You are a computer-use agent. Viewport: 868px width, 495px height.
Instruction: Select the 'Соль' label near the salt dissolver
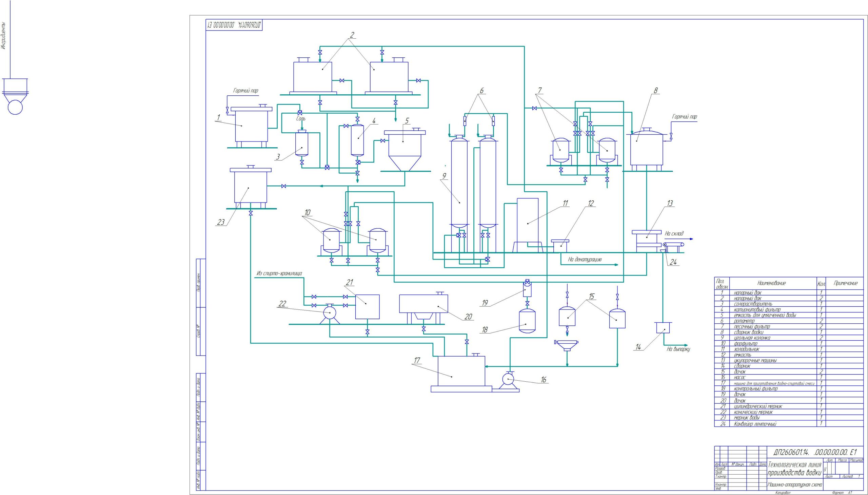point(301,119)
